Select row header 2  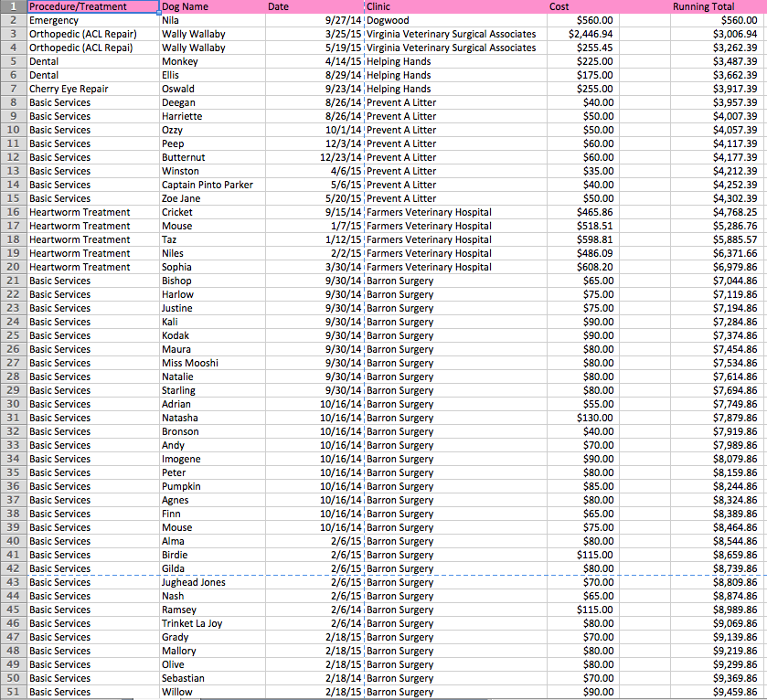pos(13,20)
